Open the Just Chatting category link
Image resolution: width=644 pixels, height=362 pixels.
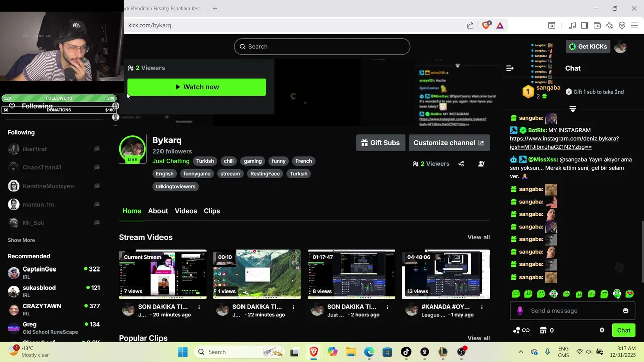click(x=171, y=161)
